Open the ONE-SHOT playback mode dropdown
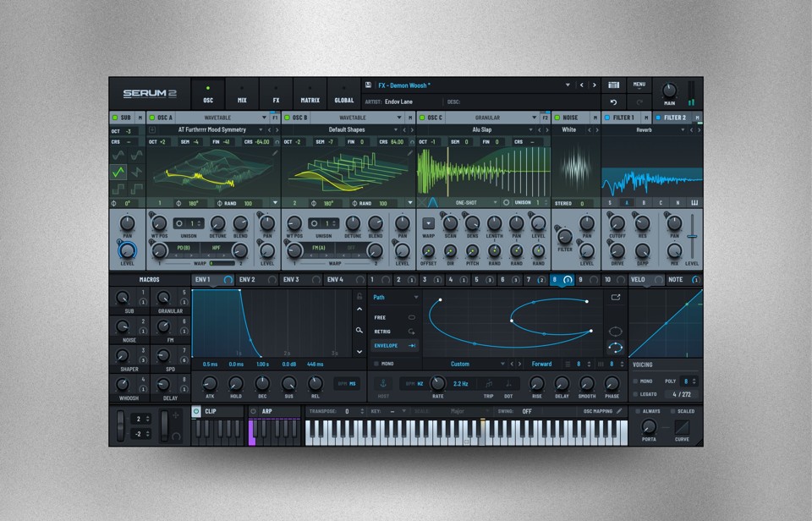 [496, 202]
